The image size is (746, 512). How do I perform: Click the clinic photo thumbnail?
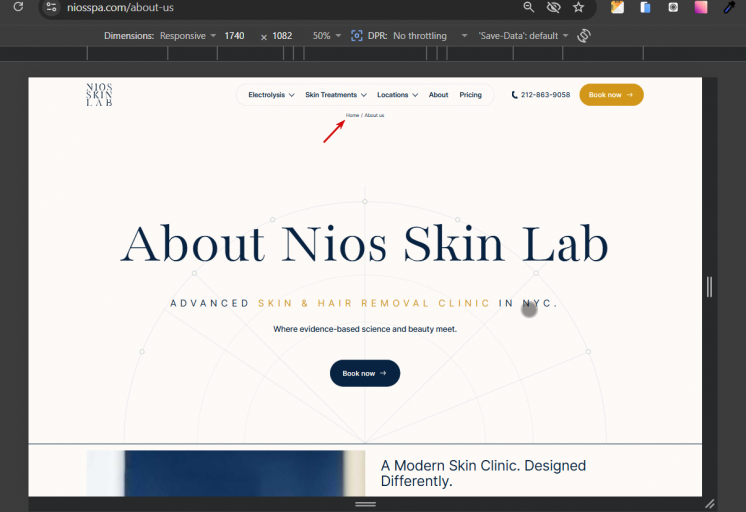click(x=226, y=473)
